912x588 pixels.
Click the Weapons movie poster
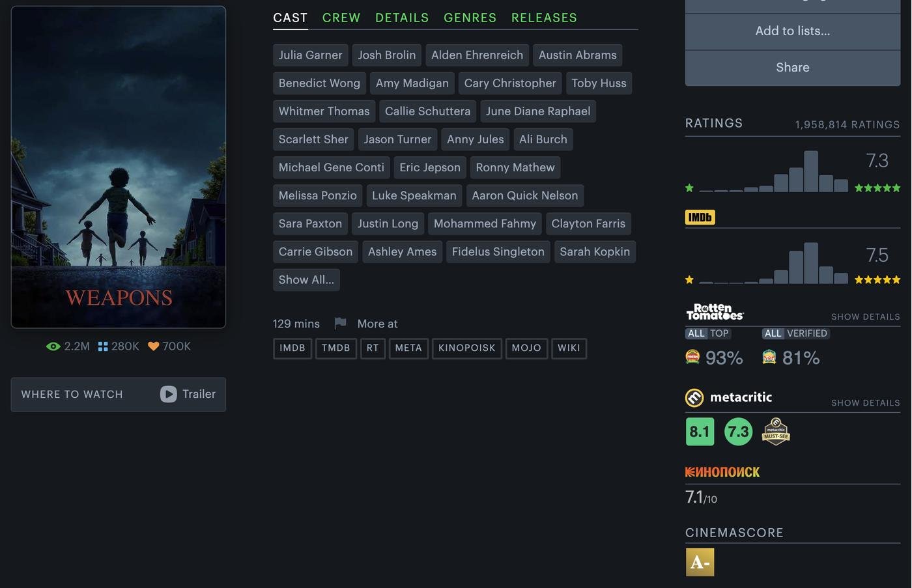point(119,167)
